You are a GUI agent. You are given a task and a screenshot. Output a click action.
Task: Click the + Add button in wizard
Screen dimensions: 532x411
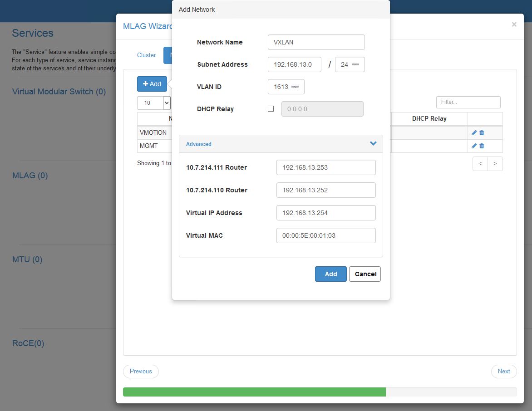pos(152,84)
